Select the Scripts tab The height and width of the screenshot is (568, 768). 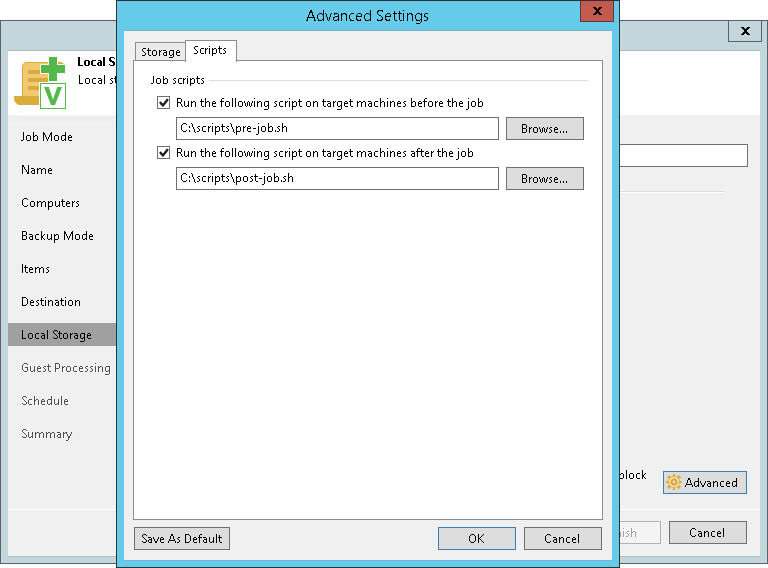pyautogui.click(x=210, y=50)
